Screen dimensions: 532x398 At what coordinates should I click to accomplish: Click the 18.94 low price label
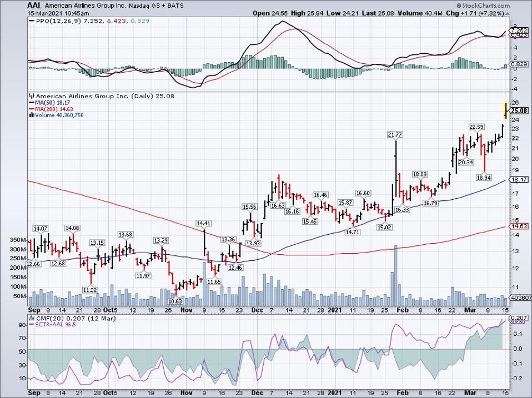[484, 177]
